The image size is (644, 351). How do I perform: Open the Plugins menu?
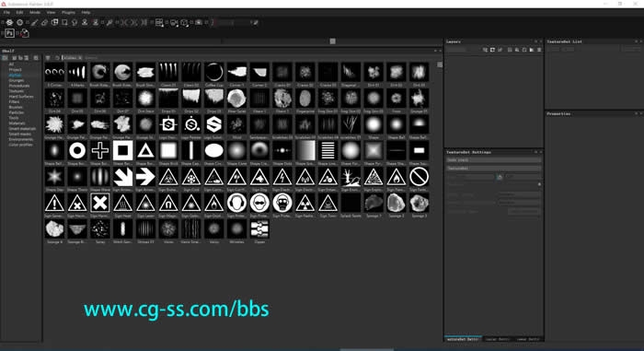click(x=68, y=12)
